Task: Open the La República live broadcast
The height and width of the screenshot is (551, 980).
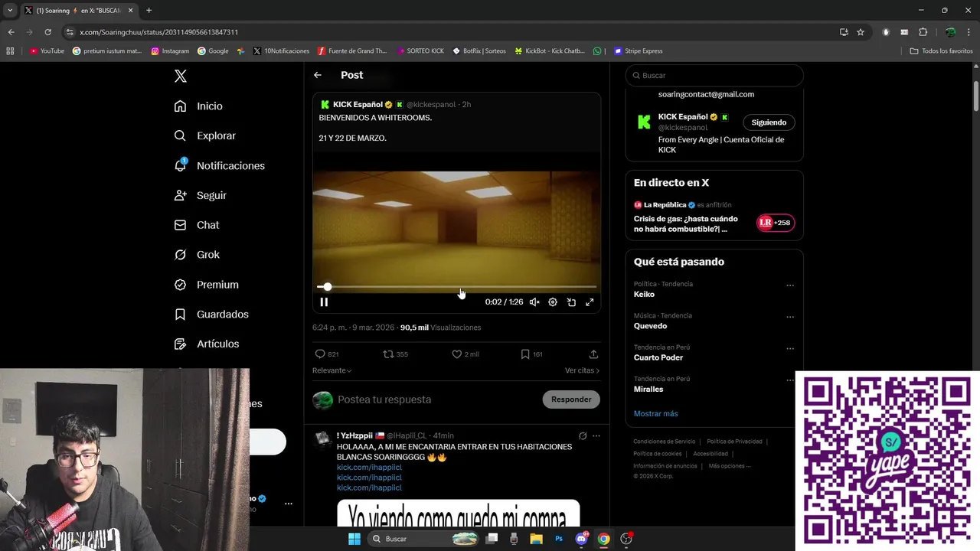Action: pos(714,218)
